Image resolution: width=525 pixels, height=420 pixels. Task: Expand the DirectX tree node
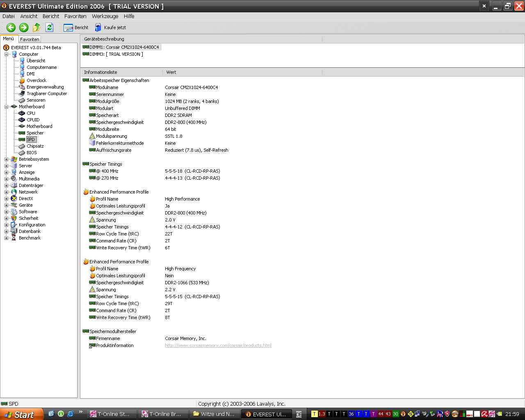point(7,199)
